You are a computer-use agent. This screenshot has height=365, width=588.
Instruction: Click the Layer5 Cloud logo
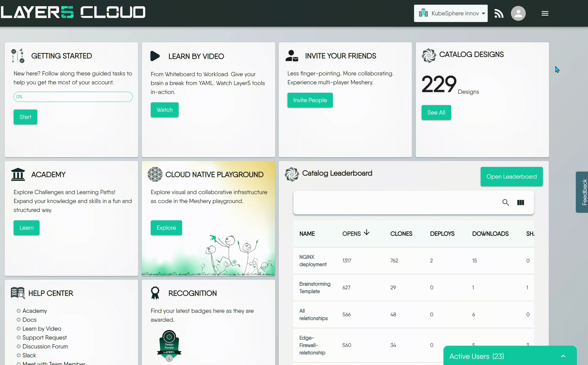click(73, 12)
